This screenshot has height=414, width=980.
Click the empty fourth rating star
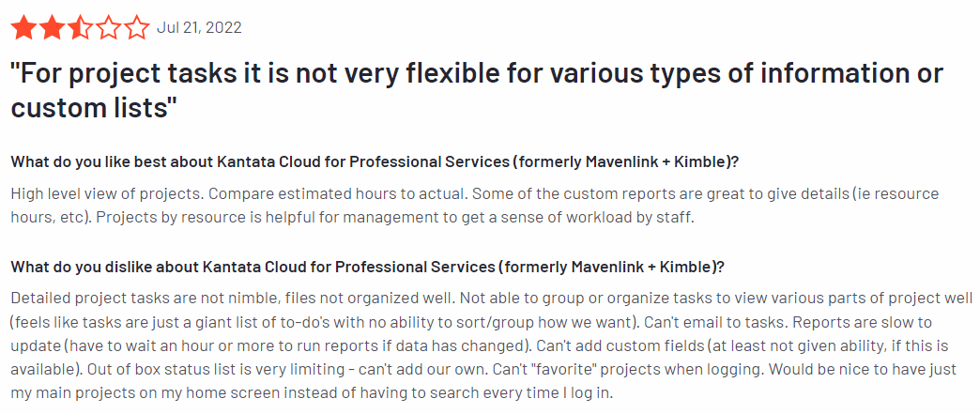pos(108,28)
